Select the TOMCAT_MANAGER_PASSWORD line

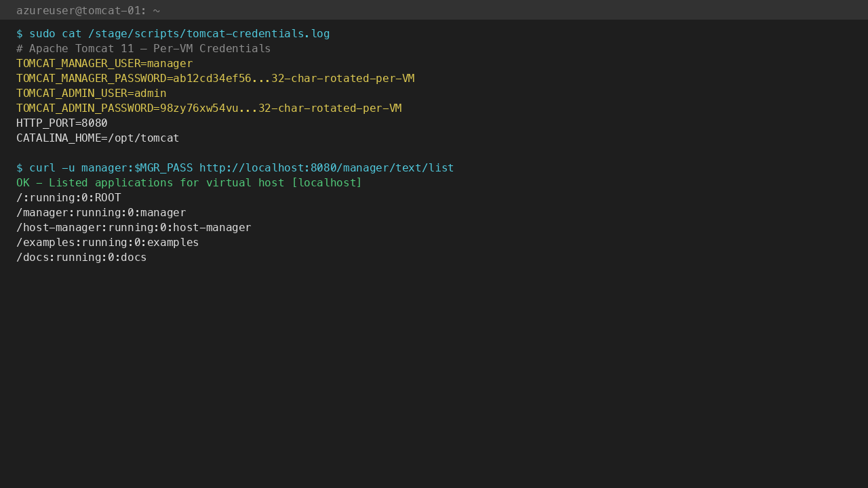tap(216, 79)
